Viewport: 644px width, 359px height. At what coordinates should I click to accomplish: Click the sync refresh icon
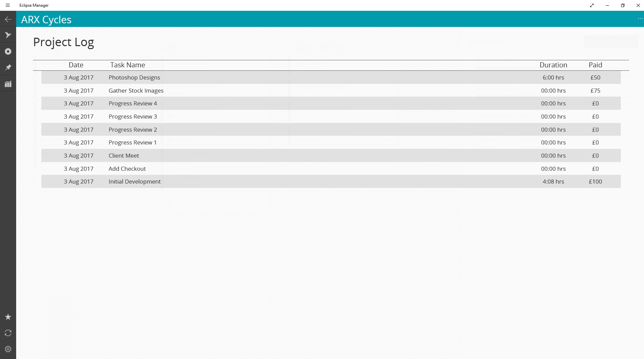8,333
